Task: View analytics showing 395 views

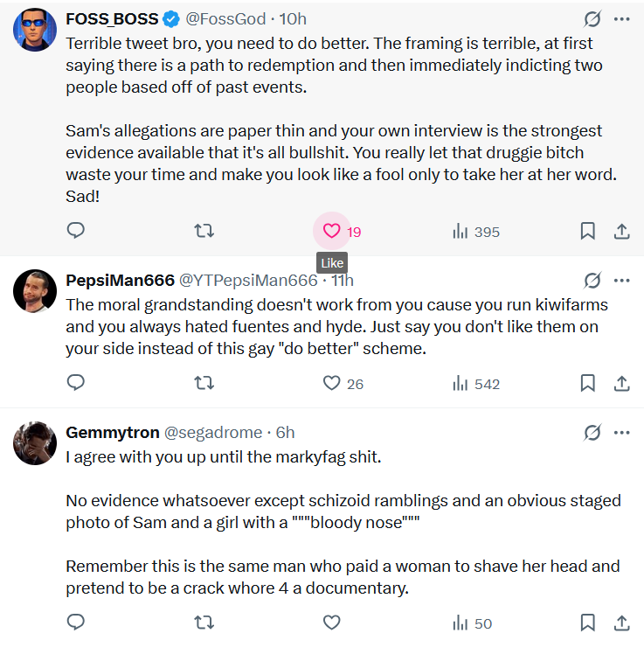Action: (x=476, y=232)
